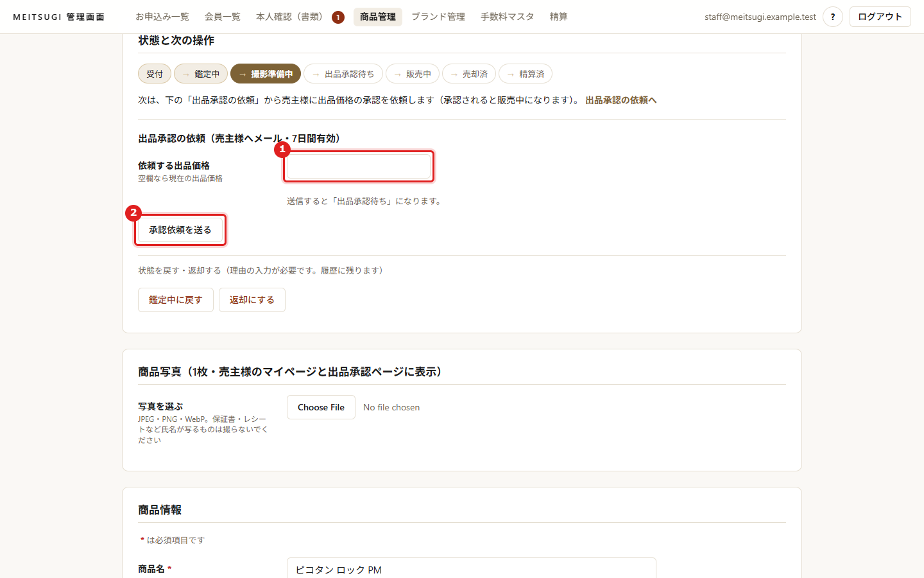Send the request with 承認依頼を送る
The width and height of the screenshot is (924, 578).
pos(180,230)
